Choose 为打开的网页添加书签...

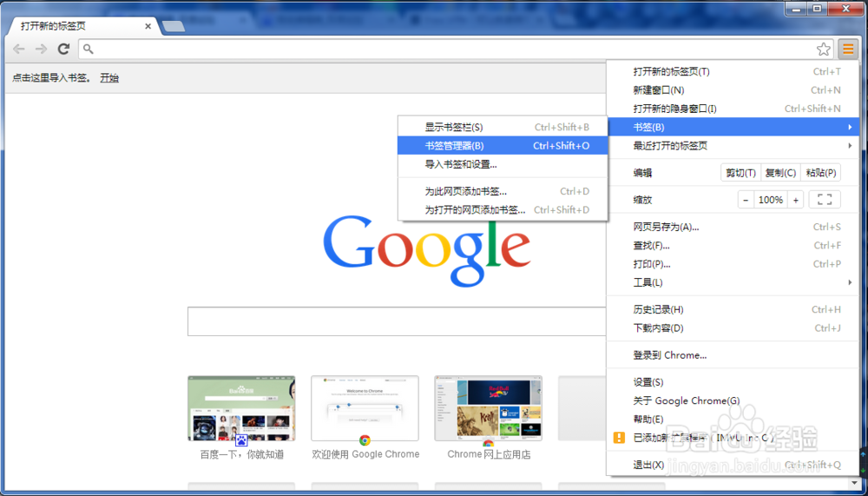tap(503, 210)
